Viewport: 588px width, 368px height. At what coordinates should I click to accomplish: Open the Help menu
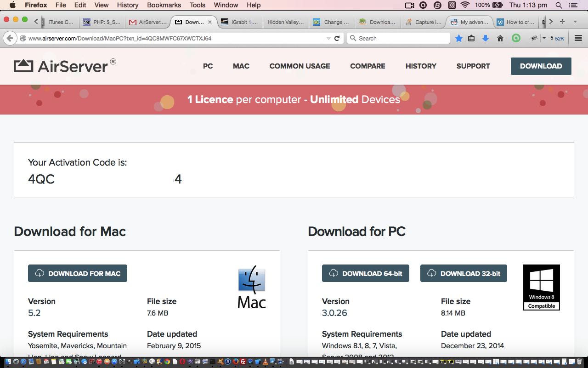(x=254, y=5)
